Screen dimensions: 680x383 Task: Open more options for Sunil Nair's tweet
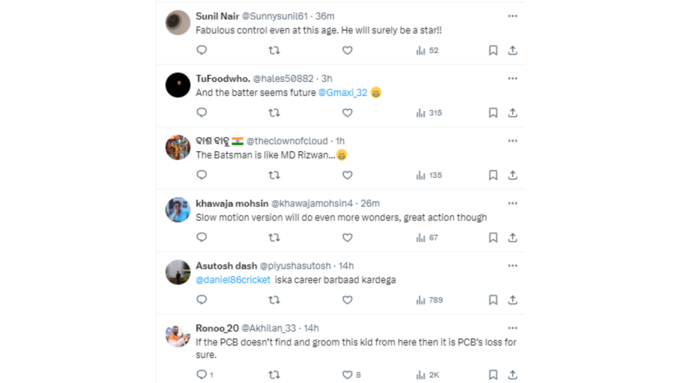tap(513, 16)
